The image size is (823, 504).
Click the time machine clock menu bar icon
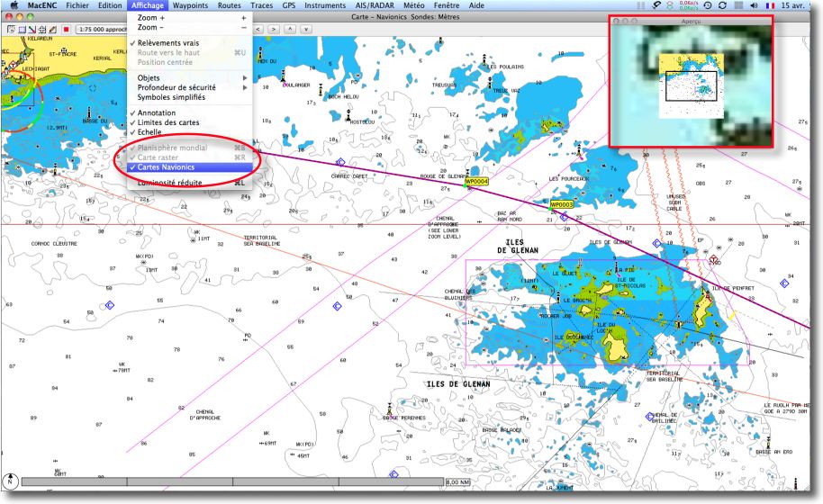click(708, 5)
